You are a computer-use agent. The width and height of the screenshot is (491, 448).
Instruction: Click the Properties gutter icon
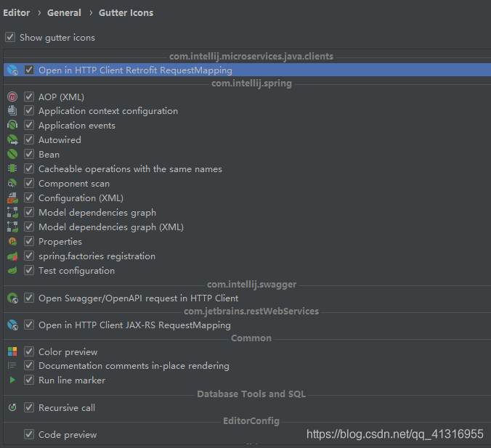click(x=12, y=241)
